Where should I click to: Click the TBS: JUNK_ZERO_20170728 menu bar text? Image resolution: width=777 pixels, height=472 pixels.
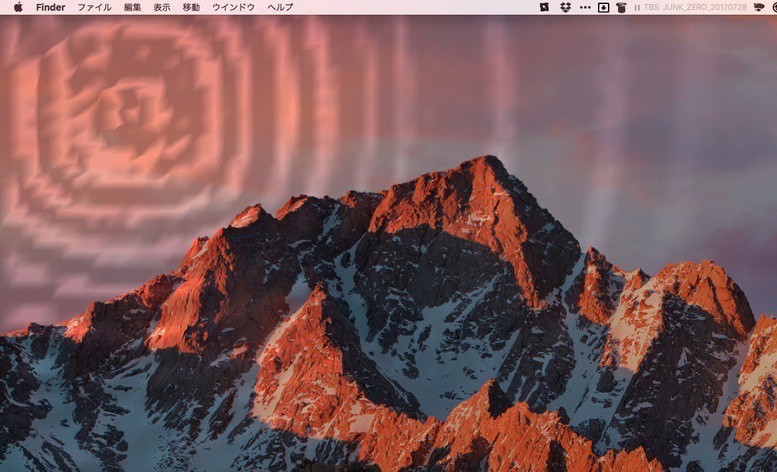(x=695, y=7)
